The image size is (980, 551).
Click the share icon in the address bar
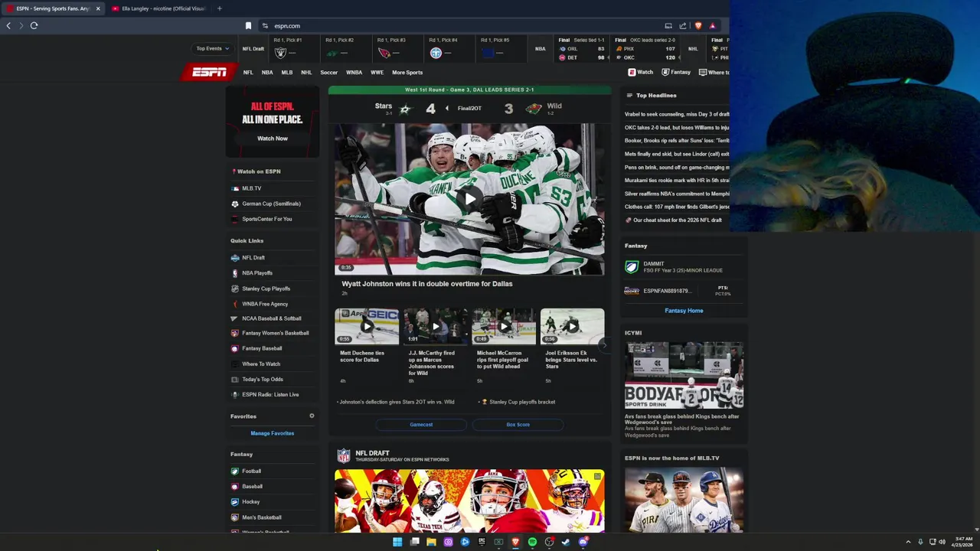(x=683, y=25)
